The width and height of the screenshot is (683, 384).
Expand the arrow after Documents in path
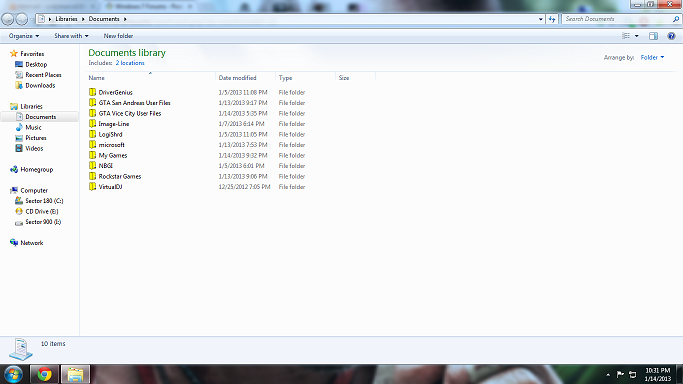[x=125, y=19]
